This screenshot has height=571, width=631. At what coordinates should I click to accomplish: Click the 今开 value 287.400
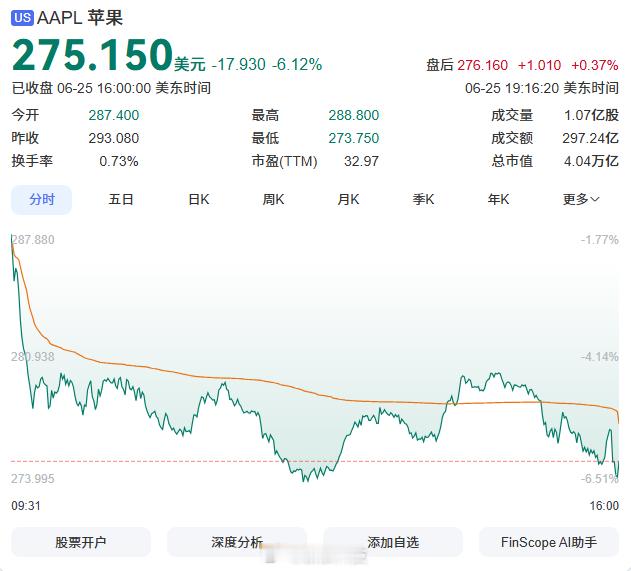(x=114, y=115)
